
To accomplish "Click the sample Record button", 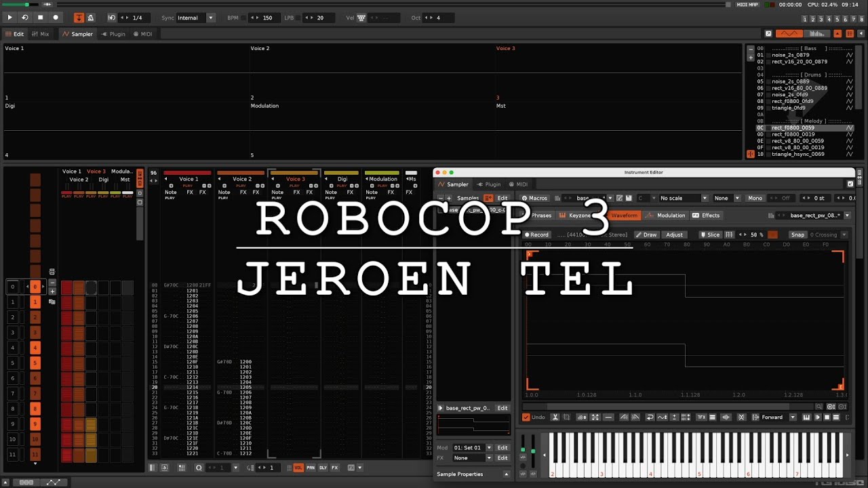I will 536,235.
